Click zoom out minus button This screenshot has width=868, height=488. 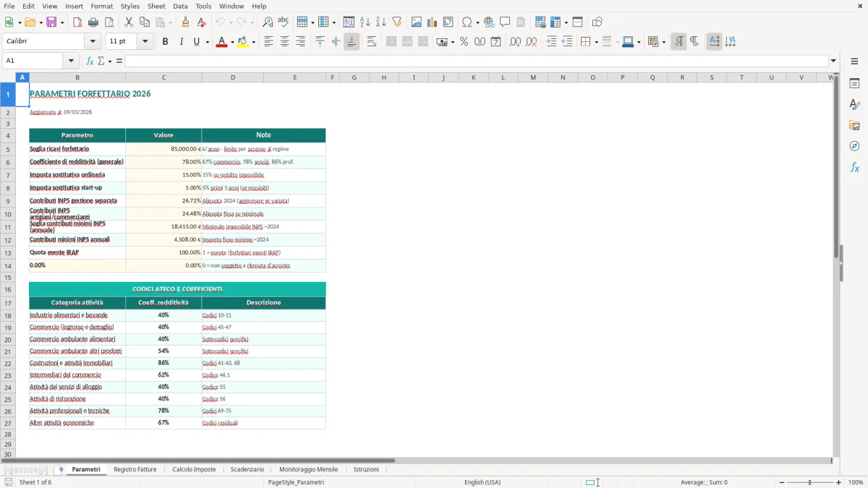tap(783, 482)
